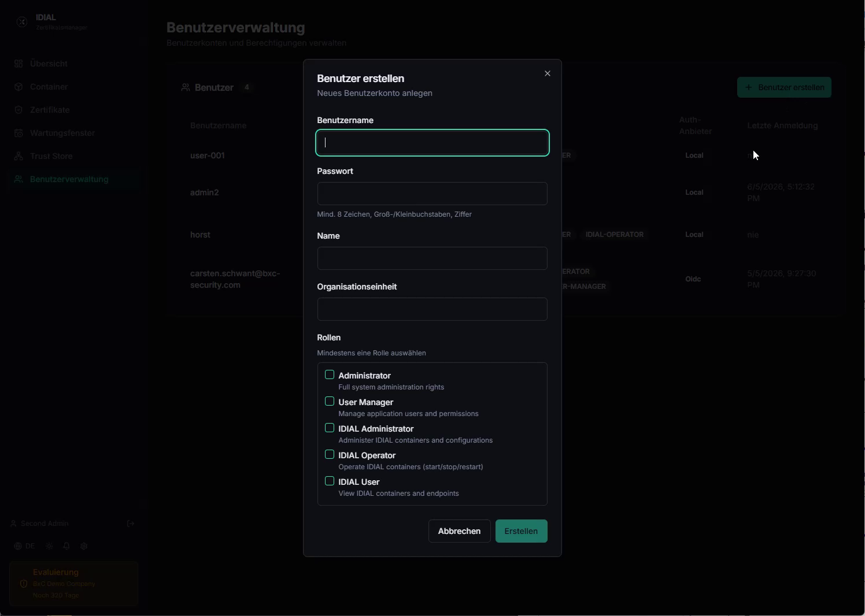Image resolution: width=865 pixels, height=616 pixels.
Task: Select the IDIAL User role checkbox
Action: coord(330,481)
